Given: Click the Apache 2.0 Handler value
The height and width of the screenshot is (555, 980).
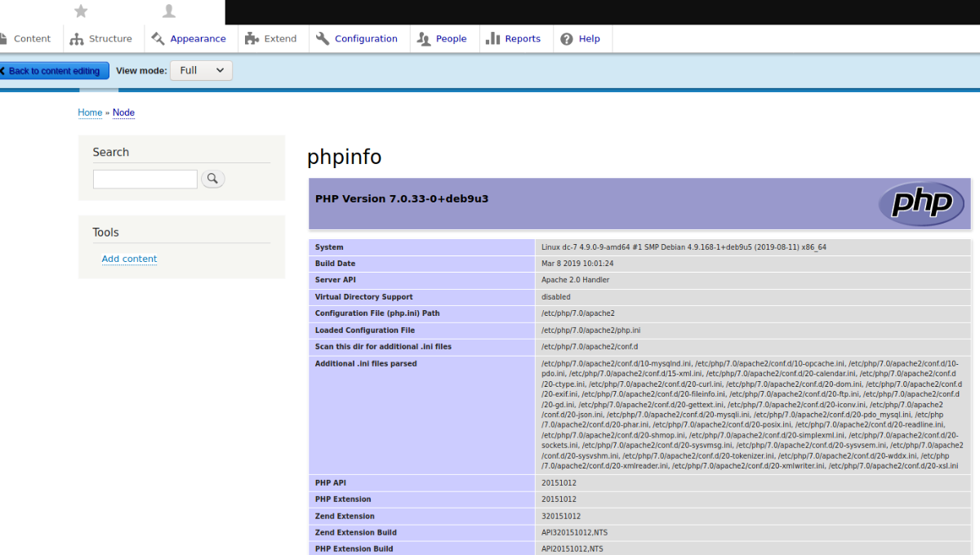Looking at the screenshot, I should 575,280.
